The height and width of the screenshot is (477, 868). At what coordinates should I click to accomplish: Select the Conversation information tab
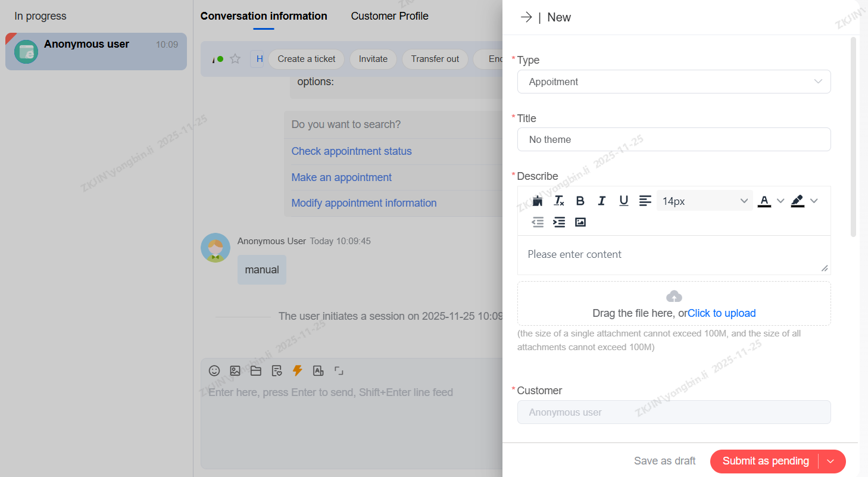(x=264, y=16)
